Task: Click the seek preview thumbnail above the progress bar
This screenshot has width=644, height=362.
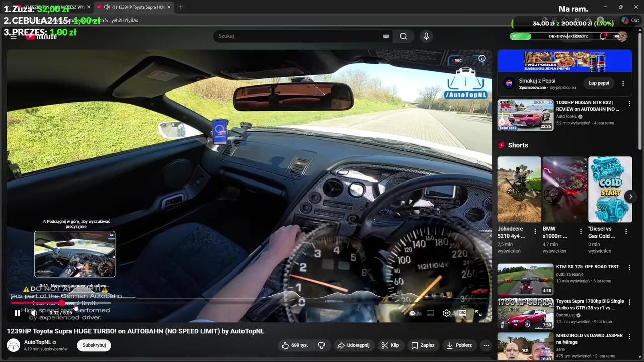Action: (x=74, y=254)
